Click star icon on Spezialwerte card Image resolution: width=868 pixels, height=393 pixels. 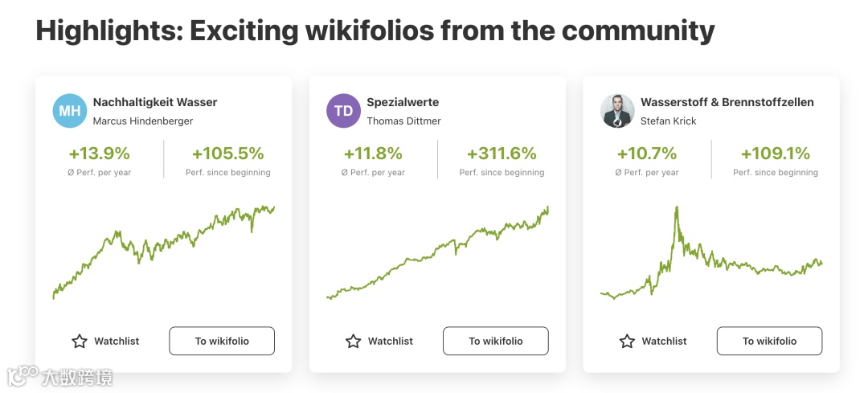(x=353, y=342)
